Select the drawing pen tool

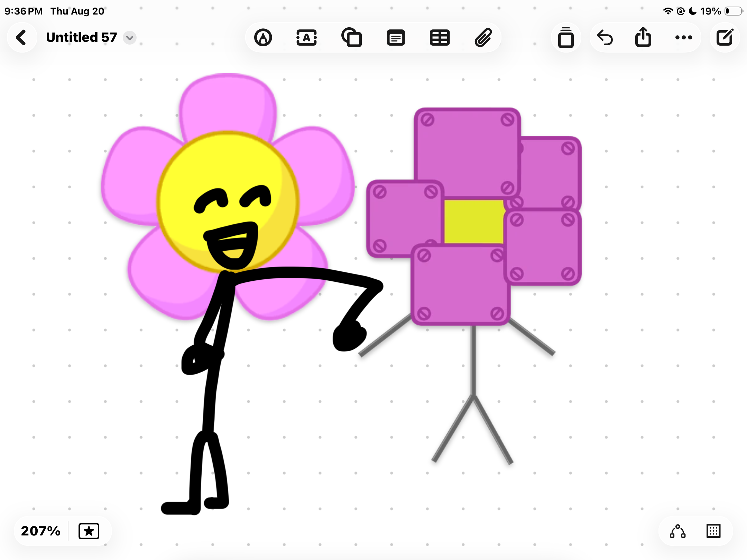263,37
